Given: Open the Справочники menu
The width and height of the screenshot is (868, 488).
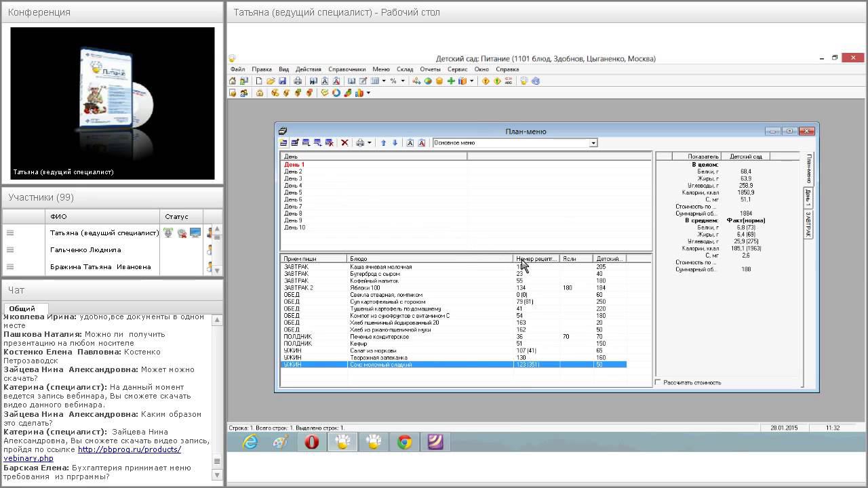Looking at the screenshot, I should tap(347, 69).
